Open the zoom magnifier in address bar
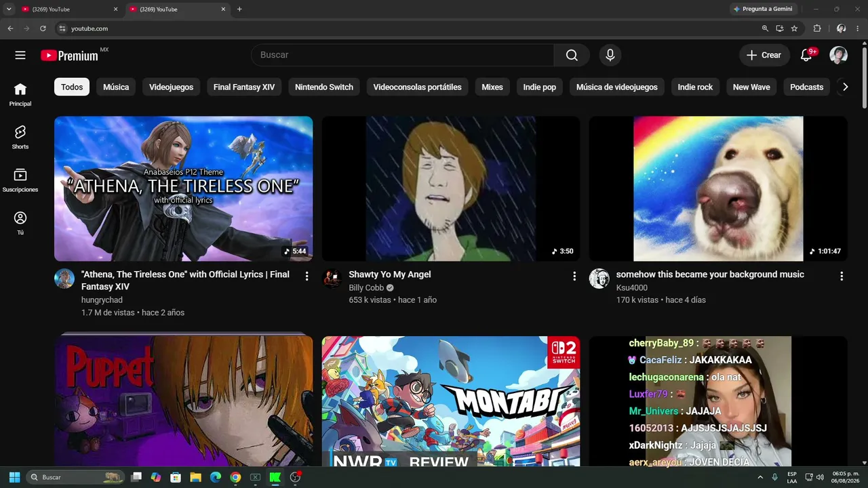This screenshot has width=868, height=488. click(x=765, y=28)
